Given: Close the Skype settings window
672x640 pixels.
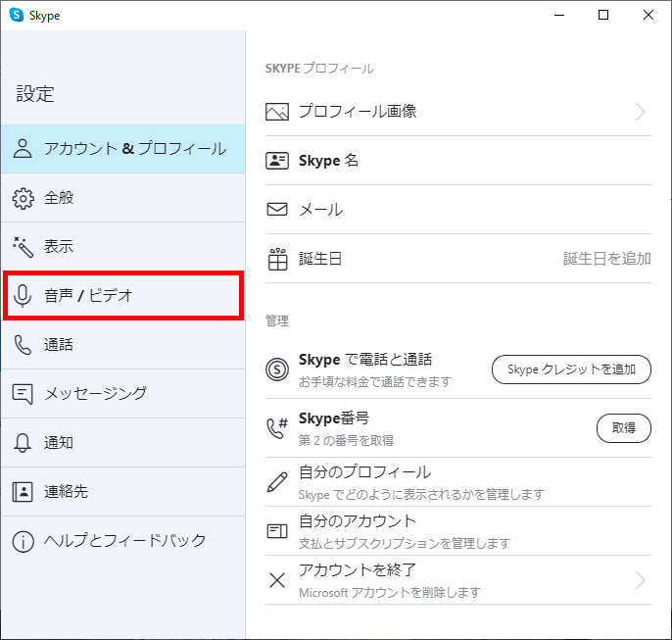Looking at the screenshot, I should [x=648, y=15].
